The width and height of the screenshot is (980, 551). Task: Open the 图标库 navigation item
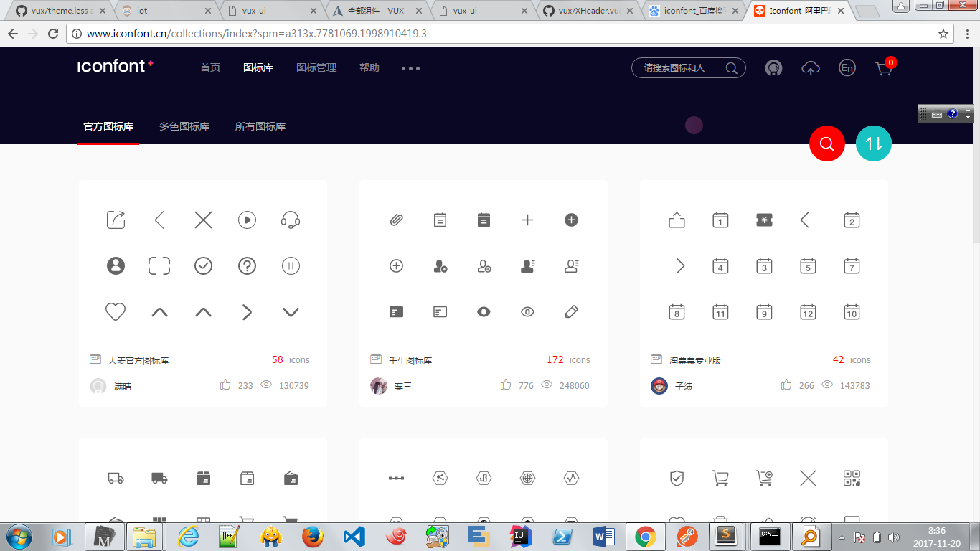(x=258, y=67)
